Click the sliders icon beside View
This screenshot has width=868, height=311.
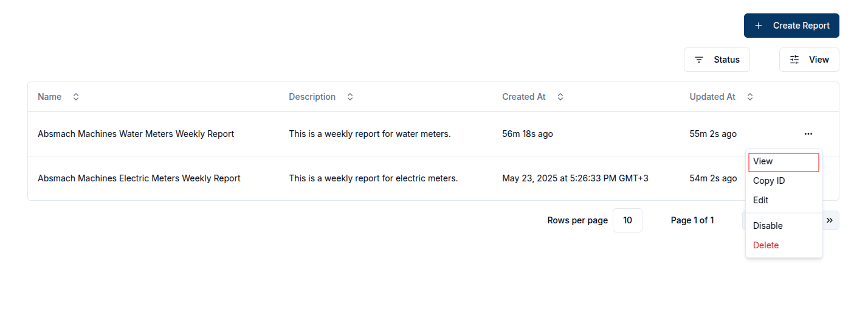pos(794,60)
